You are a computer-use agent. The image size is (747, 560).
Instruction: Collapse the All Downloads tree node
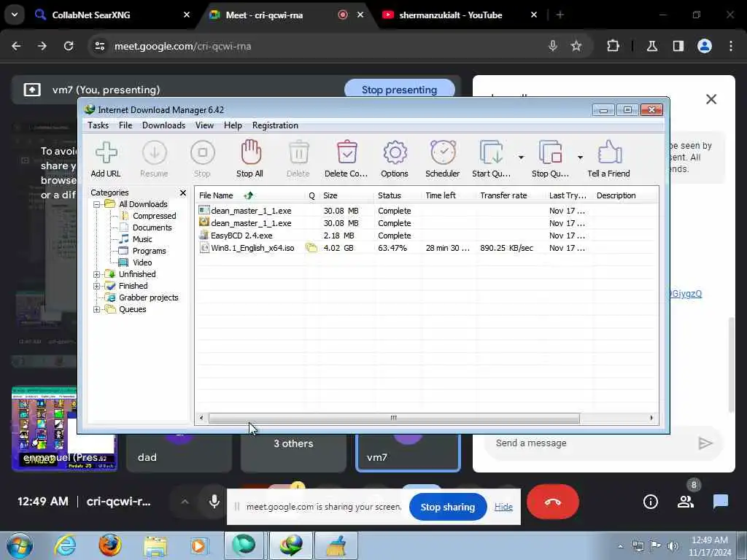coord(97,204)
